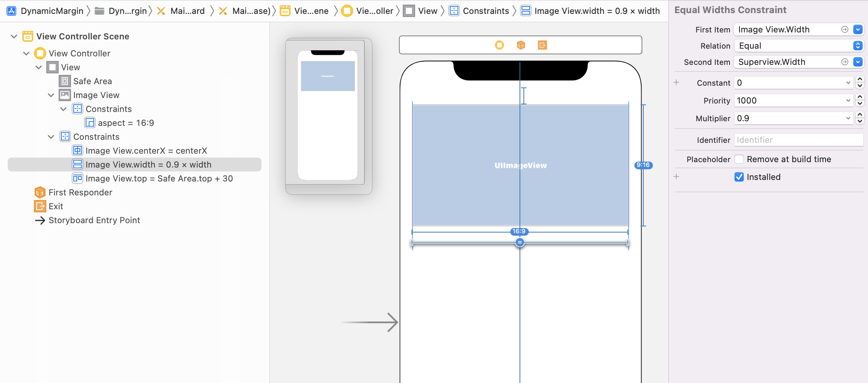Image resolution: width=868 pixels, height=383 pixels.
Task: Click the yellow View Controller outline icon
Action: 40,53
